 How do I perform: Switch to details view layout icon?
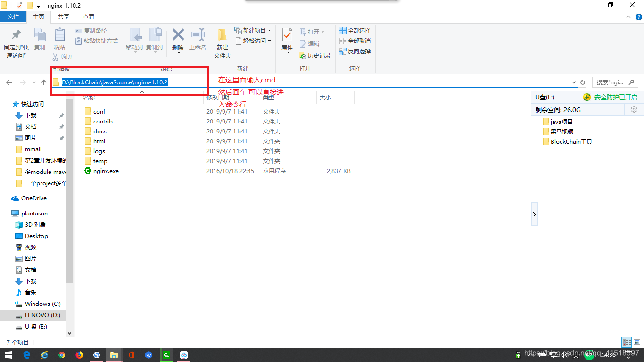tap(627, 342)
